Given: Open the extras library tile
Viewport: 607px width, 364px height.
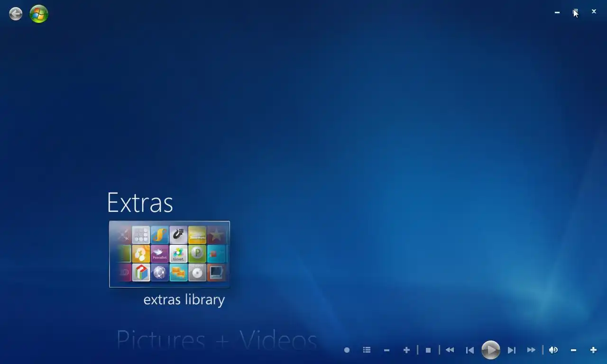Looking at the screenshot, I should (169, 254).
